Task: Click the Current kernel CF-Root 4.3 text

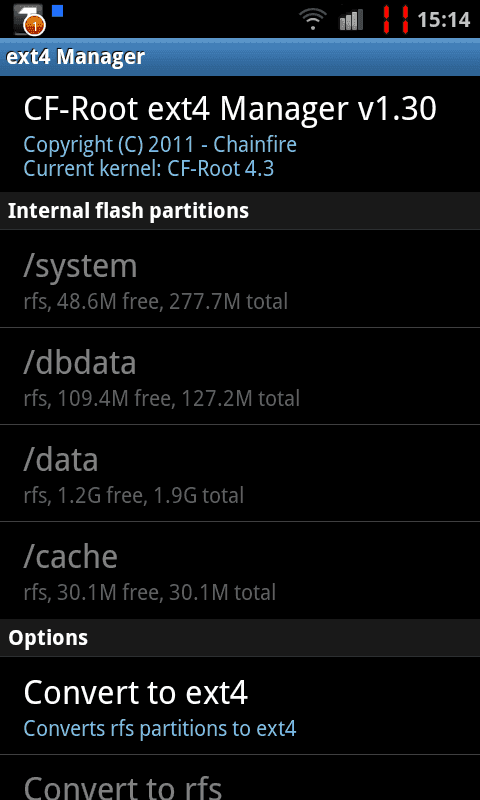Action: tap(149, 169)
